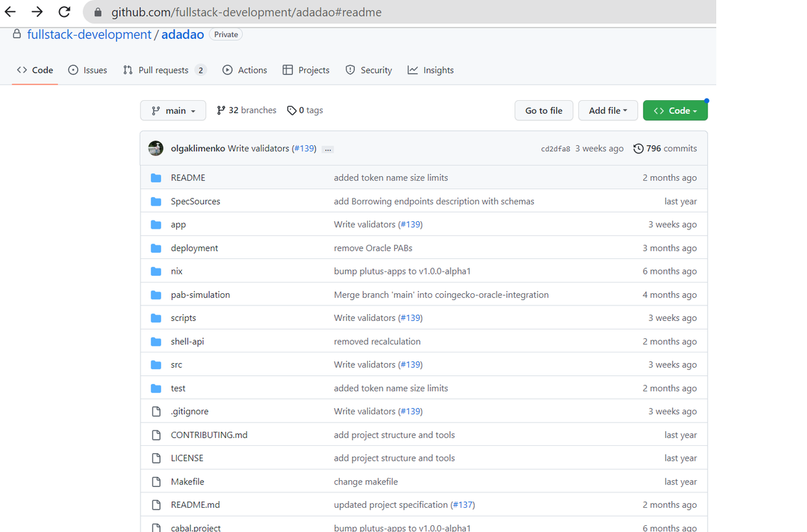Screen dimensions: 807x532
Task: Open commit 'Merge branch main into coingecko-oracle-integration'
Action: tap(441, 295)
